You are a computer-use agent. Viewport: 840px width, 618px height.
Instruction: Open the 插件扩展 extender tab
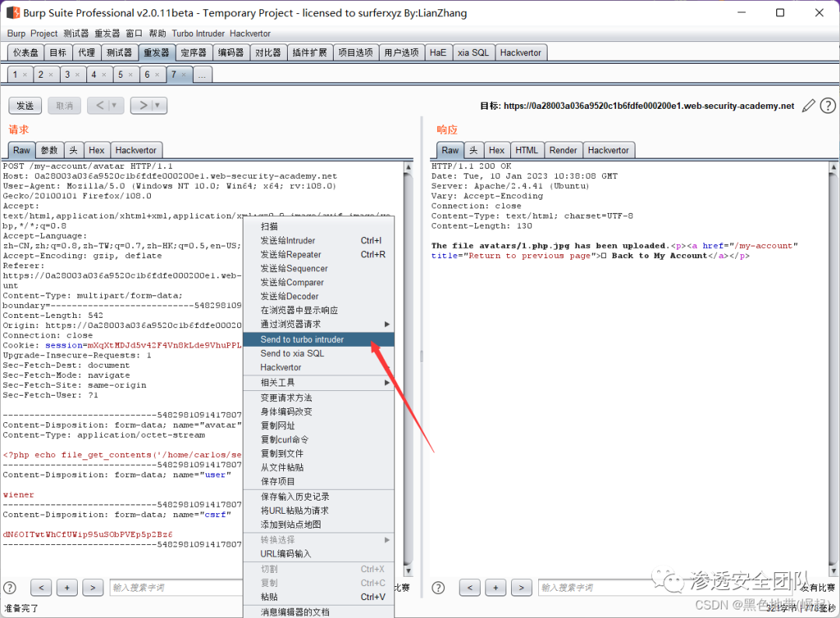[310, 53]
